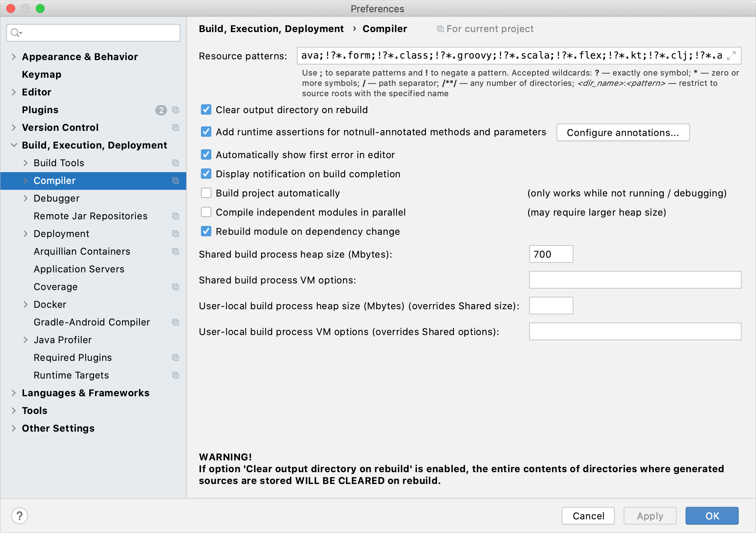756x533 pixels.
Task: Select Remote Jar Repositories
Action: click(91, 216)
